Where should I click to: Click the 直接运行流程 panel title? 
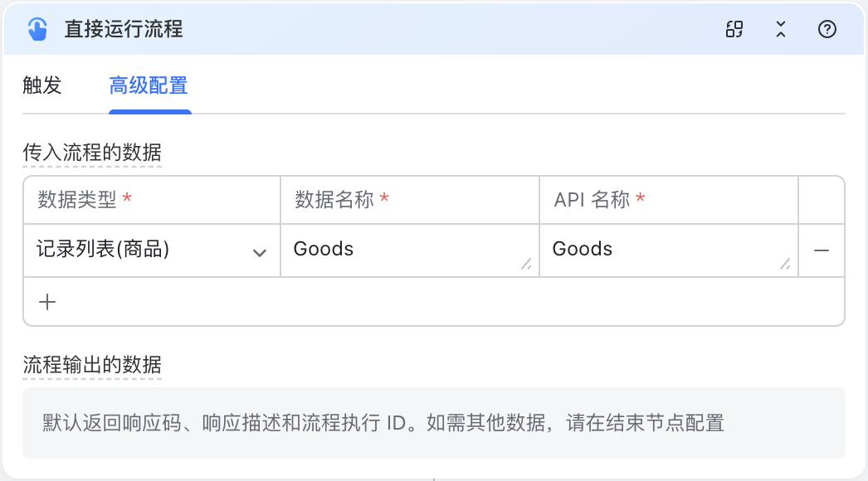124,29
